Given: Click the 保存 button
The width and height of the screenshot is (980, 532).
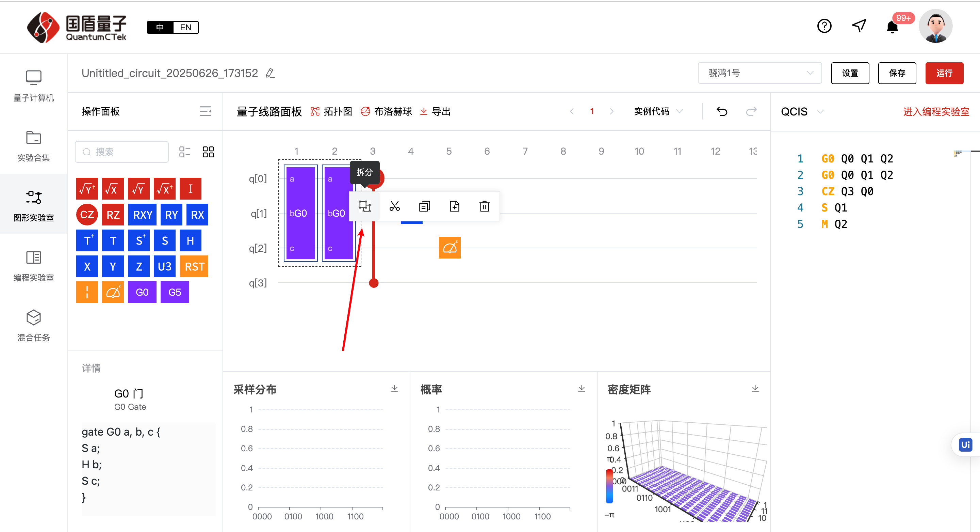Looking at the screenshot, I should [897, 73].
